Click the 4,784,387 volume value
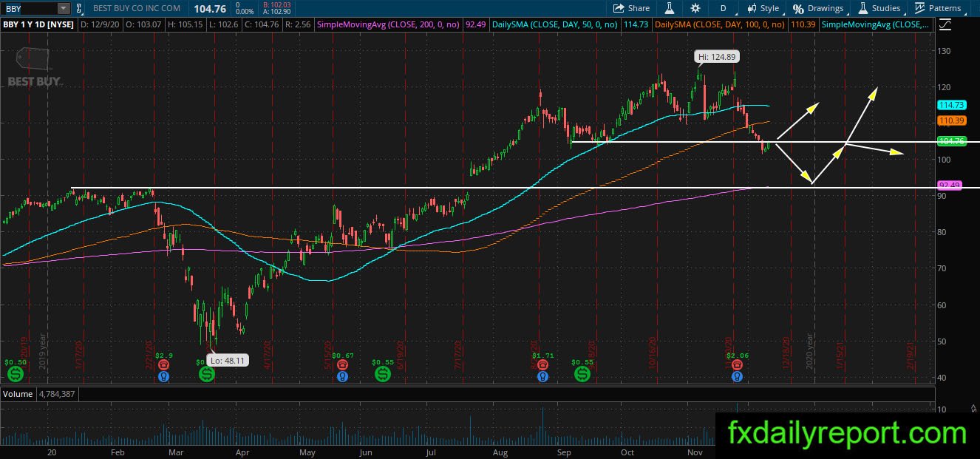This screenshot has width=980, height=459. 57,394
